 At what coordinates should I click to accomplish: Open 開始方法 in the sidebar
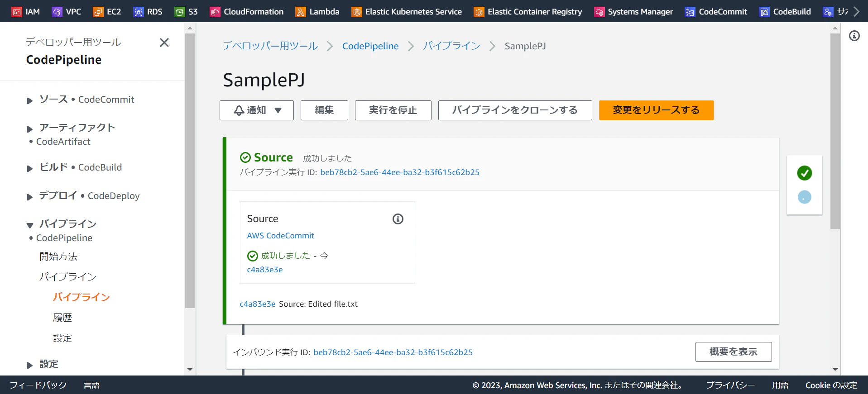pyautogui.click(x=58, y=256)
